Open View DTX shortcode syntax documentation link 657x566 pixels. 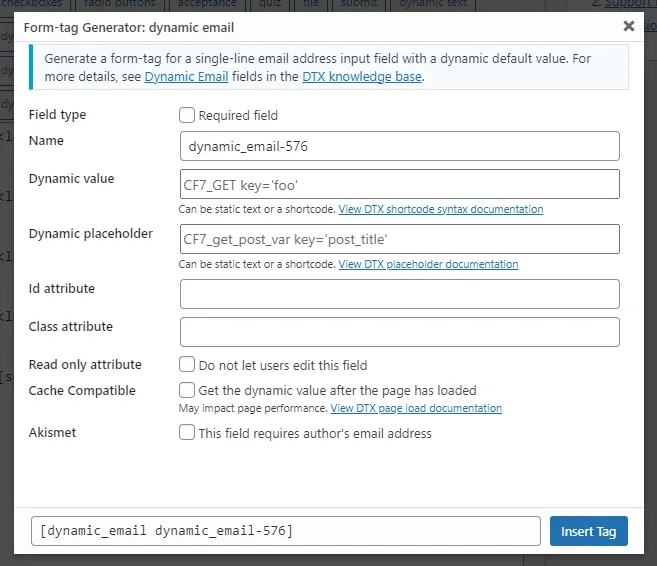tap(441, 209)
